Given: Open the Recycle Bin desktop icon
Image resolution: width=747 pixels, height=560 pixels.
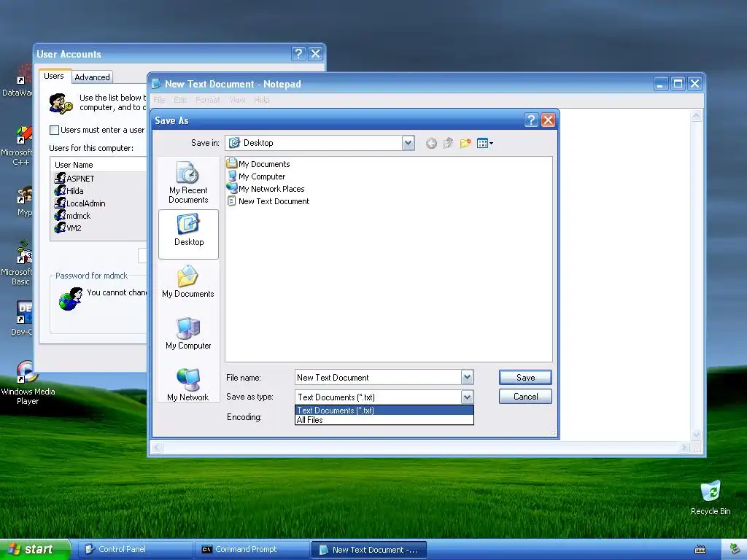Looking at the screenshot, I should tap(711, 497).
